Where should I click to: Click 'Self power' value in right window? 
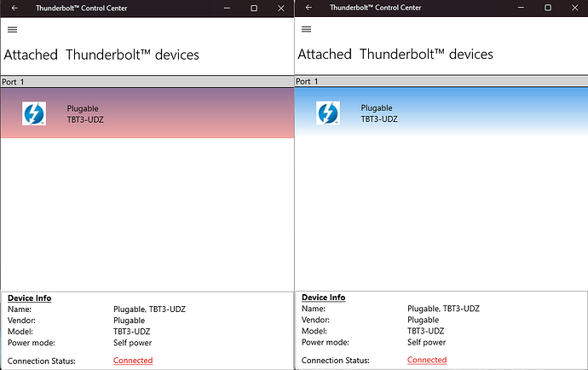(426, 342)
